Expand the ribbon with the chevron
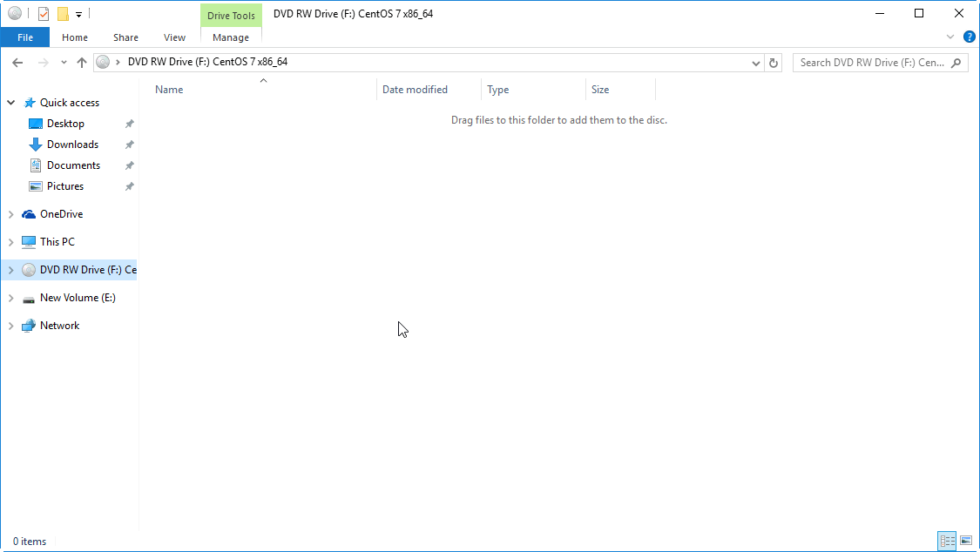 click(x=950, y=37)
